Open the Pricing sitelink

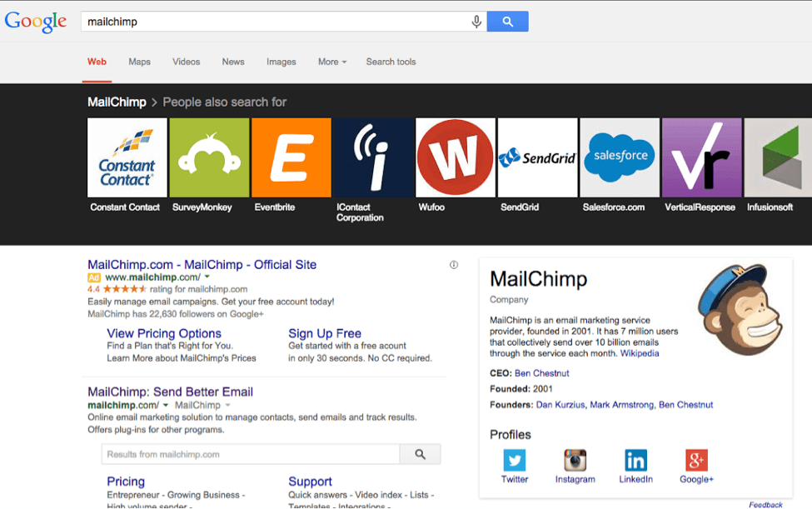click(126, 482)
